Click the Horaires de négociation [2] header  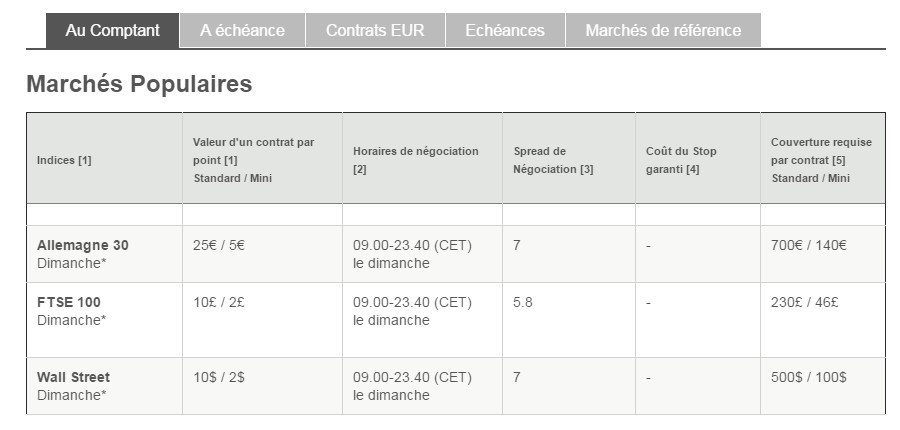[x=415, y=159]
